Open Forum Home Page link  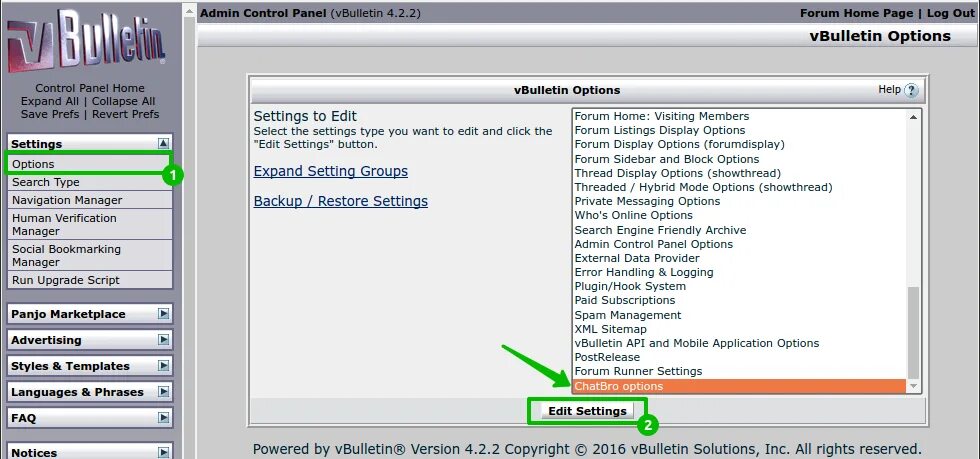coord(859,13)
